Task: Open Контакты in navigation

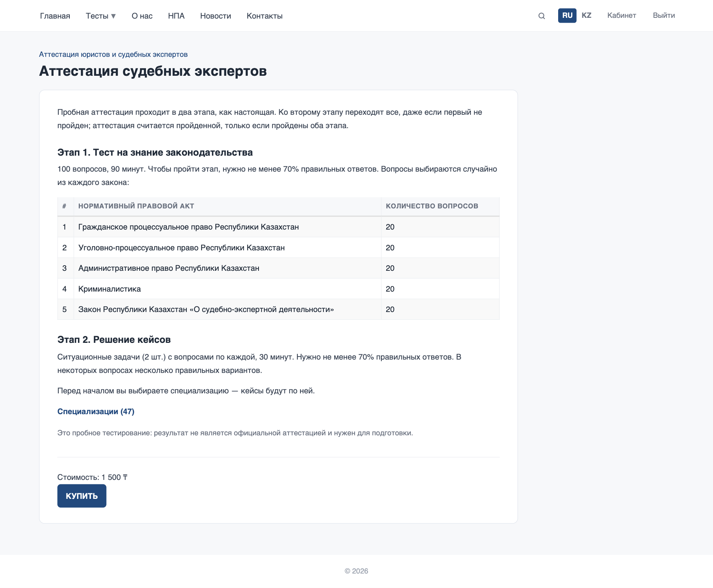Action: pos(264,16)
